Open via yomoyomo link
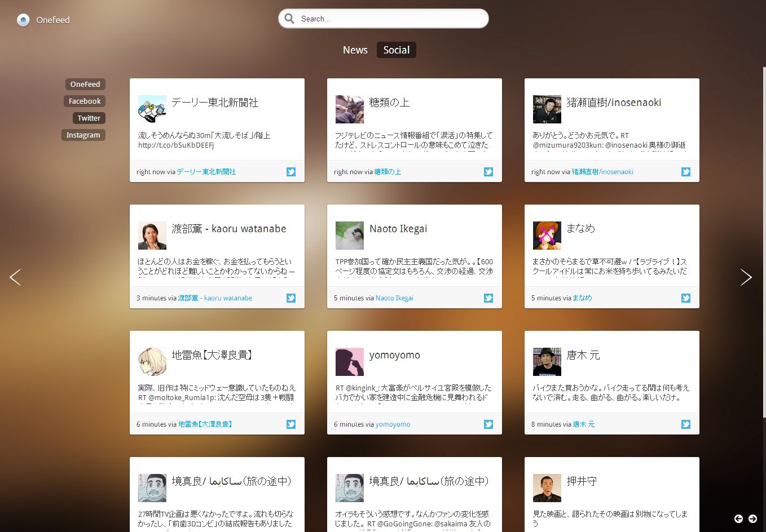The width and height of the screenshot is (766, 532). coord(393,424)
